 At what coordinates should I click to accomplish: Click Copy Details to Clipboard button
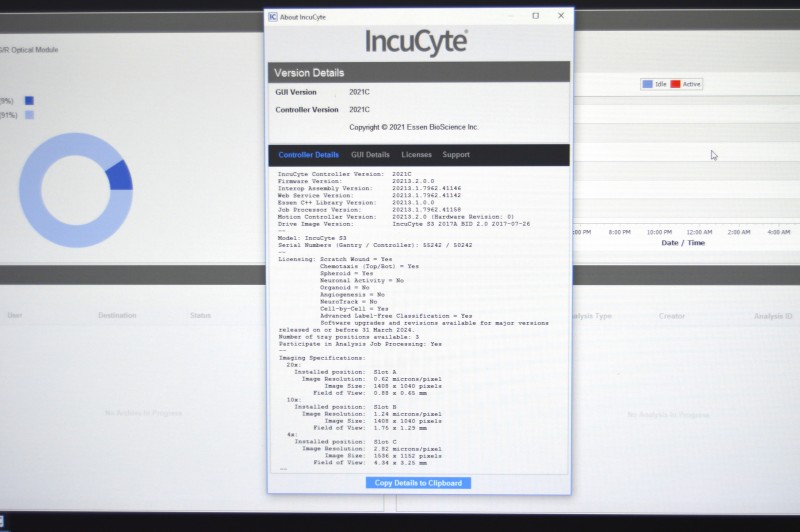coord(418,483)
